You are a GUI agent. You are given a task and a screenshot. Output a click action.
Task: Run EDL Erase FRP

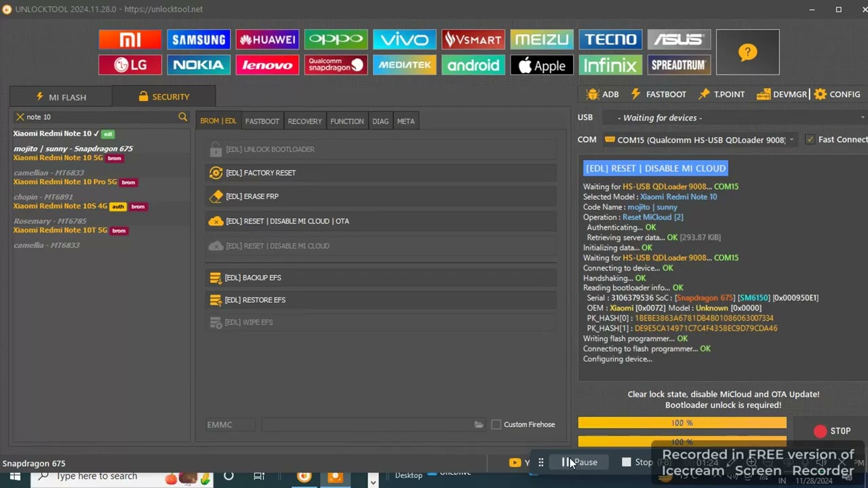(x=381, y=197)
